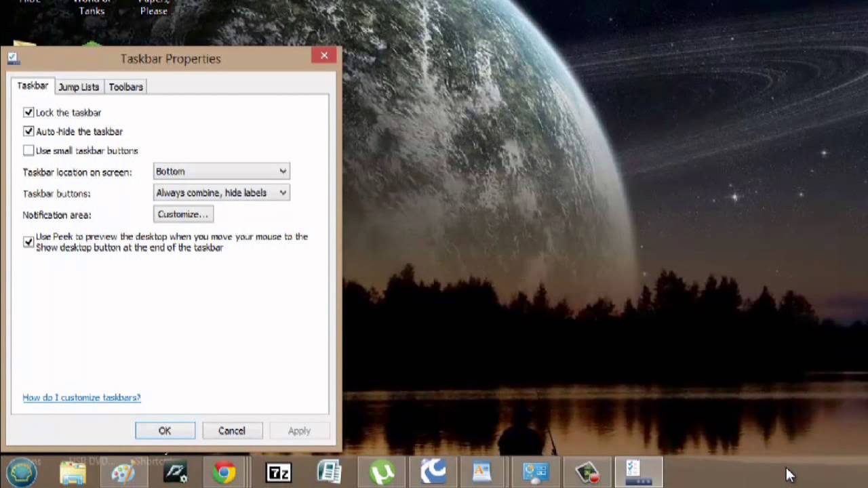The width and height of the screenshot is (868, 488).
Task: Click the World of Tanks desktop shortcut label
Action: coord(92,6)
